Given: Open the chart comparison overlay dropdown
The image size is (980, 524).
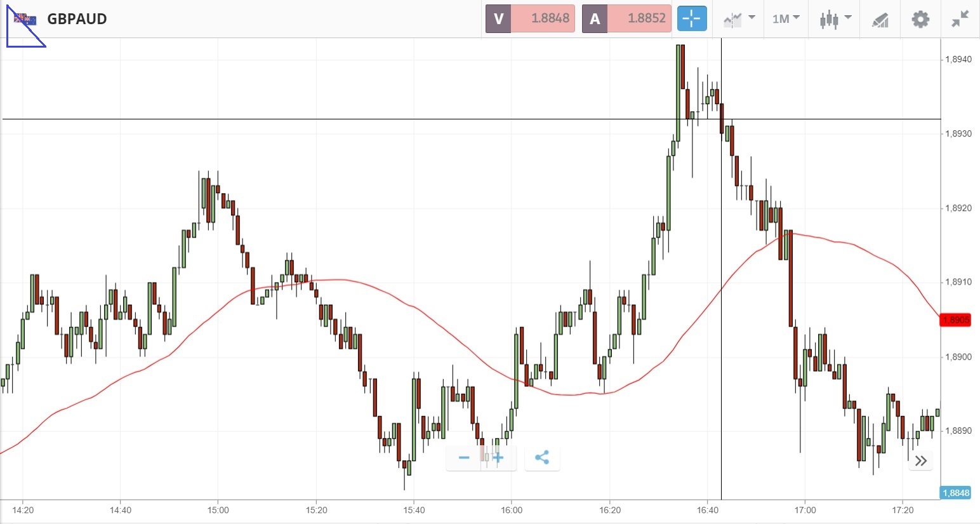Looking at the screenshot, I should click(x=739, y=19).
